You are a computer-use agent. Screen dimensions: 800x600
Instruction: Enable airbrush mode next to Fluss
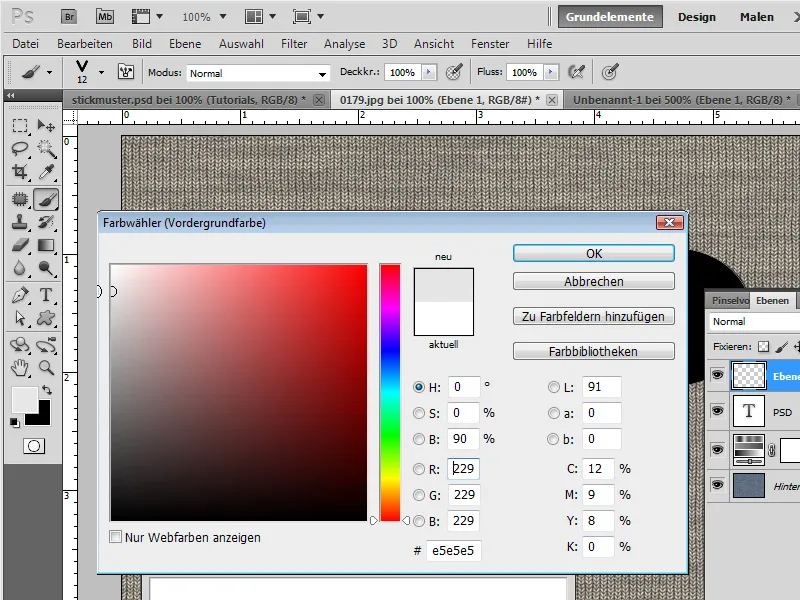click(577, 72)
